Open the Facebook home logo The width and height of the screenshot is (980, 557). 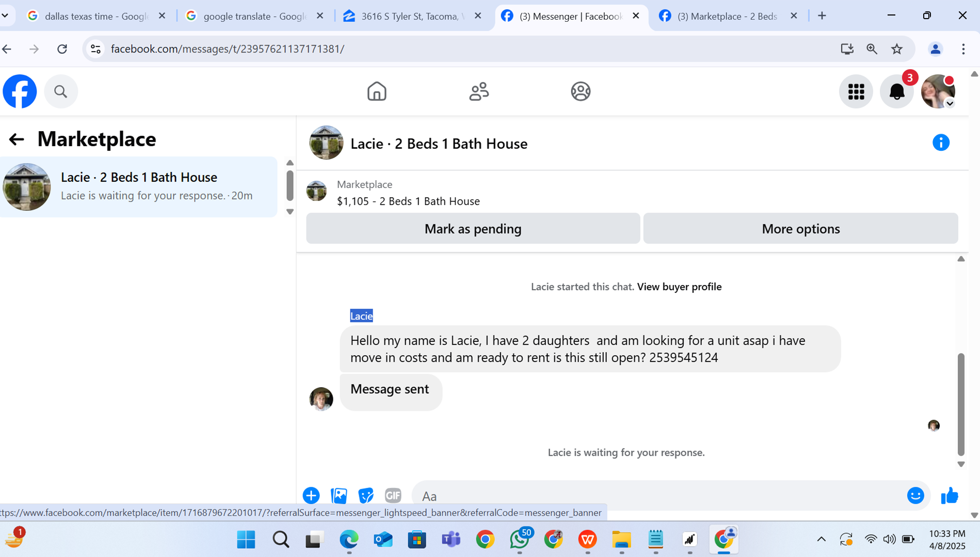coord(20,91)
